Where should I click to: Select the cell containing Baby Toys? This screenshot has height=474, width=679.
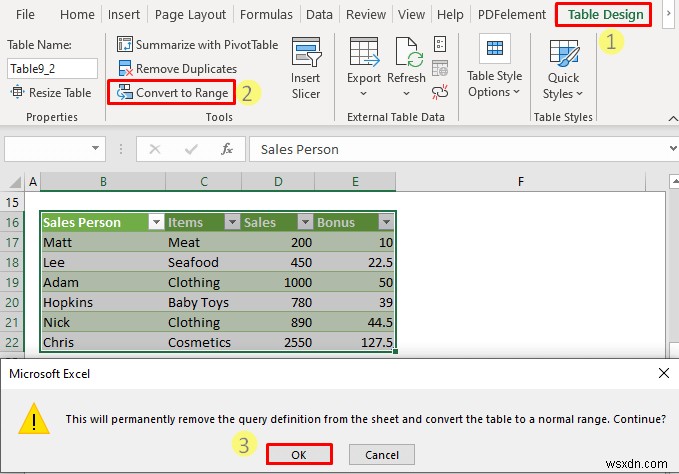coord(203,302)
